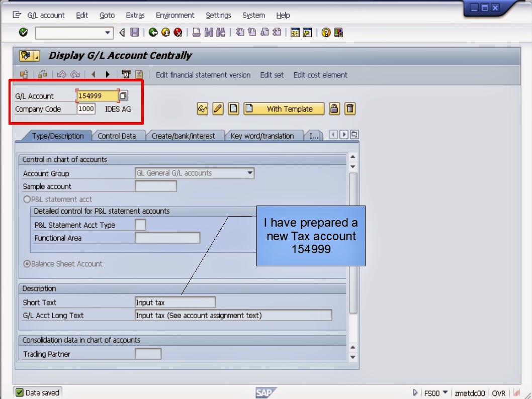The image size is (532, 399).
Task: Click the G/L Account number field
Action: tap(97, 95)
